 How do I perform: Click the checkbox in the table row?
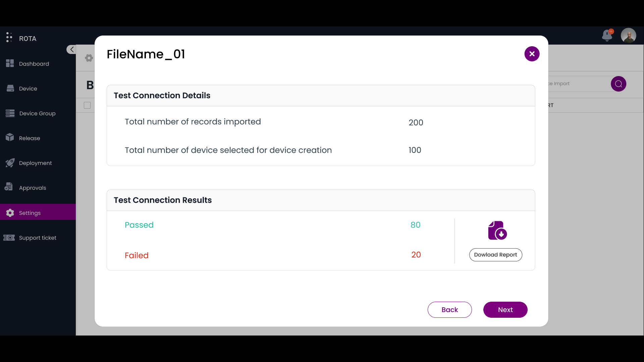coord(87,105)
